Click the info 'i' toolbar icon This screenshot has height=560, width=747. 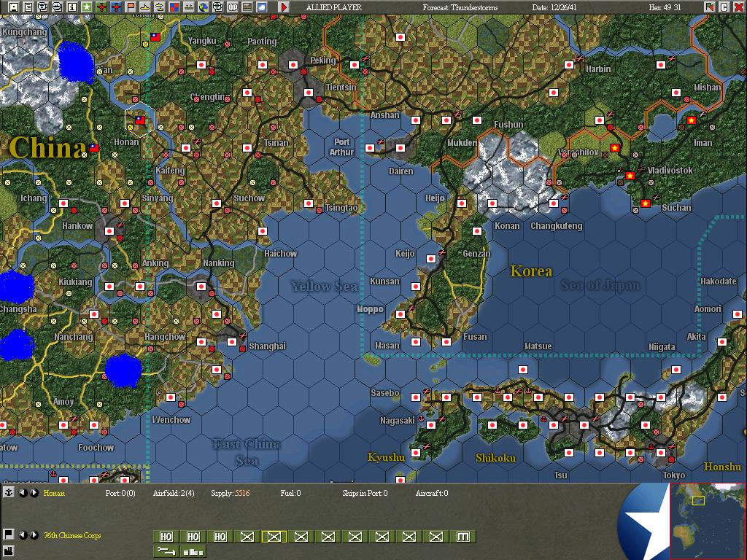[72, 7]
